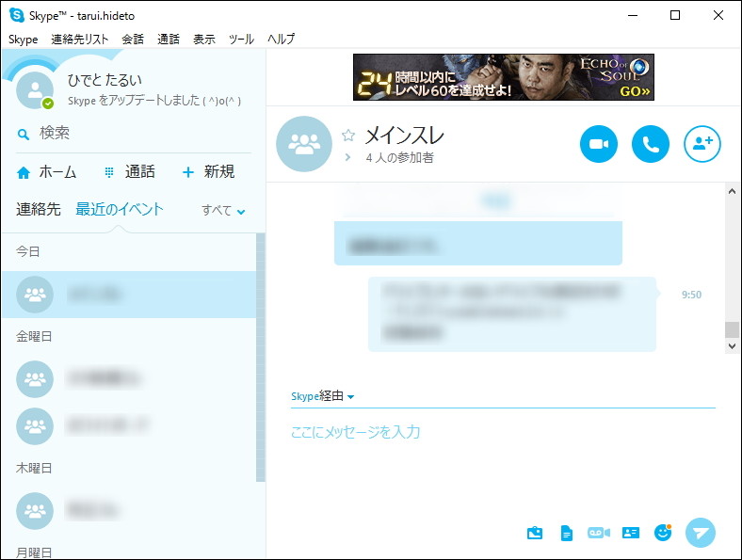Image resolution: width=742 pixels, height=560 pixels.
Task: Start a video call with メインスレ group
Action: pyautogui.click(x=599, y=144)
